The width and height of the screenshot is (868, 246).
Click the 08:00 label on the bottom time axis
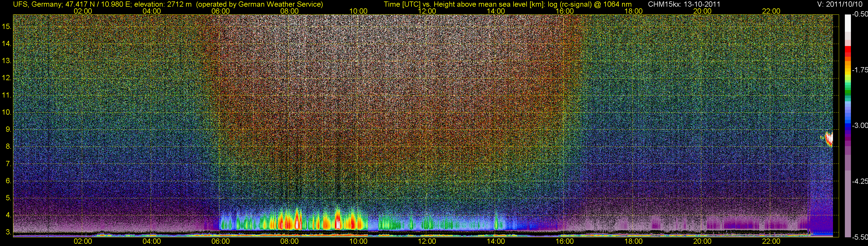tap(289, 241)
